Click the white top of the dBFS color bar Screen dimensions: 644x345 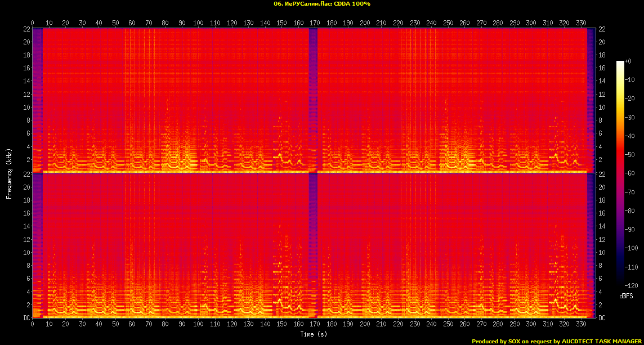click(620, 62)
